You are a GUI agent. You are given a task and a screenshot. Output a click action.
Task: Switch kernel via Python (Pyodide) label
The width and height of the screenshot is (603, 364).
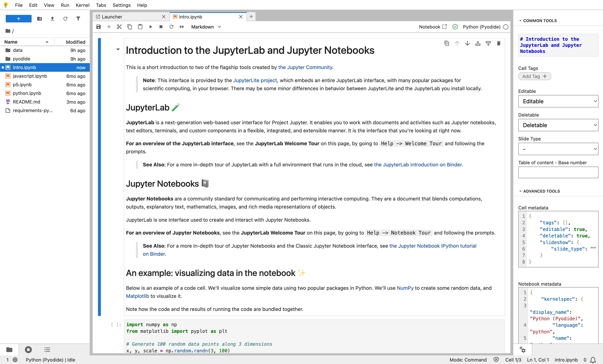[481, 27]
